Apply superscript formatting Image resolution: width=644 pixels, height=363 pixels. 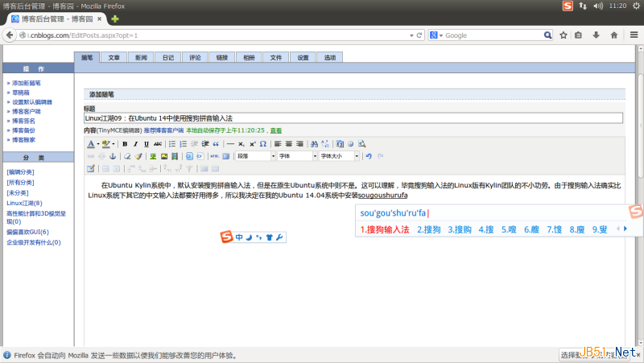coord(252,144)
